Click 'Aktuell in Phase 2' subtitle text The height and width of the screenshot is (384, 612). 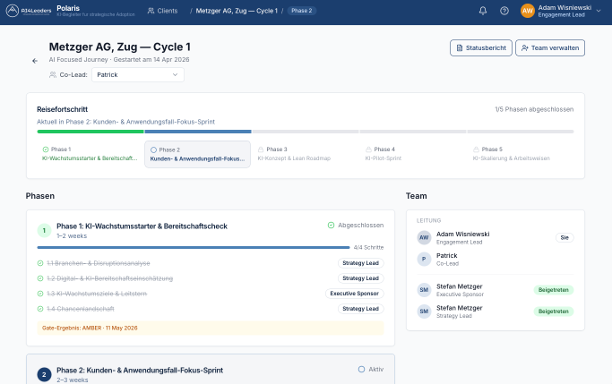click(x=126, y=122)
